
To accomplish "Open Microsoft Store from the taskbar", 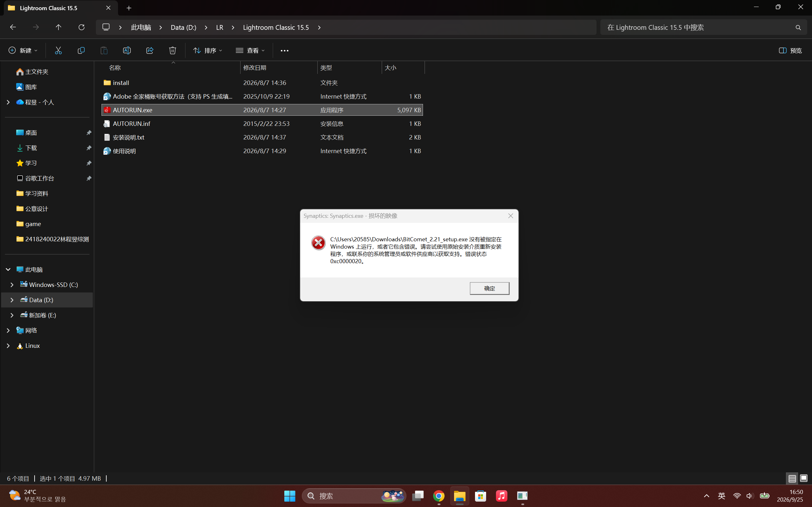I will point(480,496).
